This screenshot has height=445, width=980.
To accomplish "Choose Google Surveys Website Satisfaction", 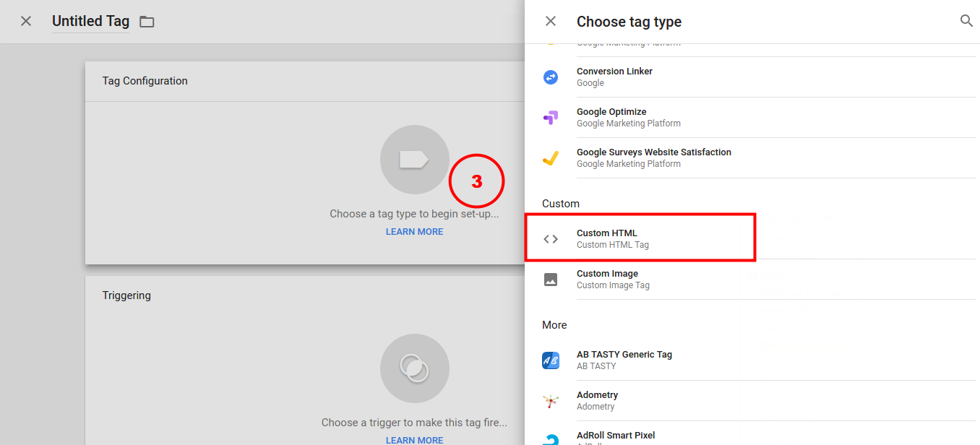I will [x=758, y=158].
